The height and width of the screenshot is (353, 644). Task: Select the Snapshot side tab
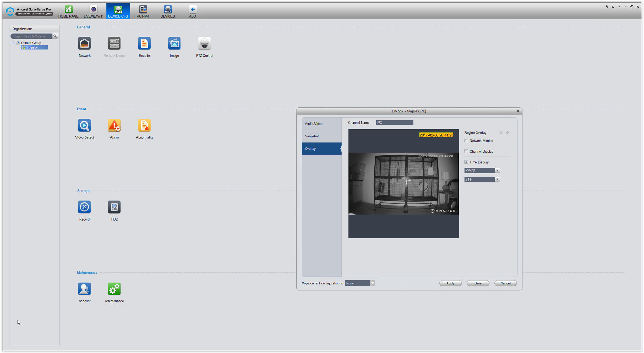[322, 136]
